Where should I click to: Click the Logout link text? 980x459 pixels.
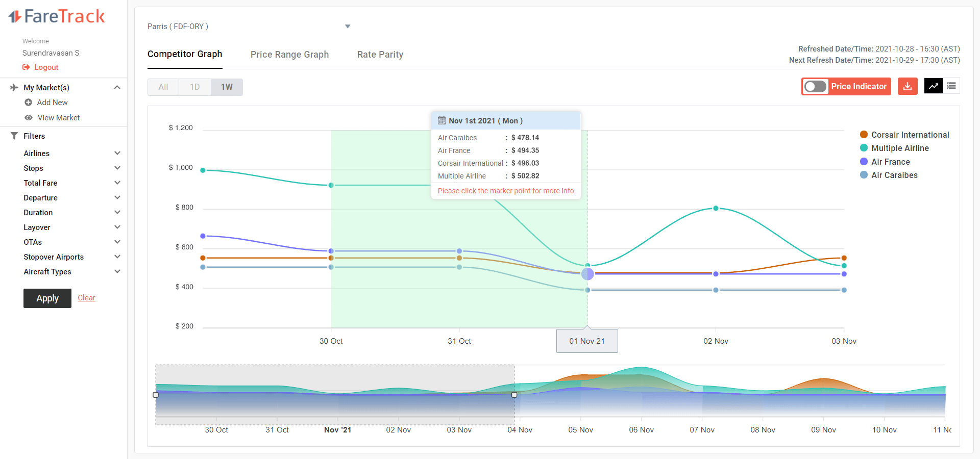click(x=46, y=67)
